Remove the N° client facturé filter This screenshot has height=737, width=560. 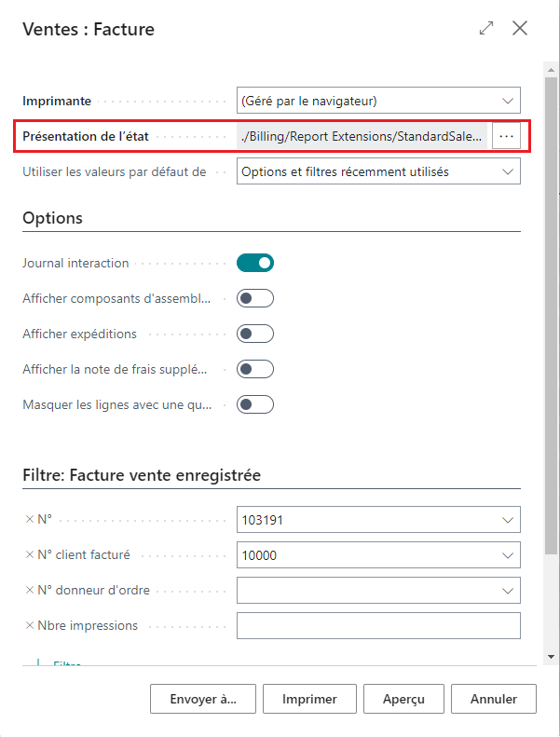tap(30, 554)
